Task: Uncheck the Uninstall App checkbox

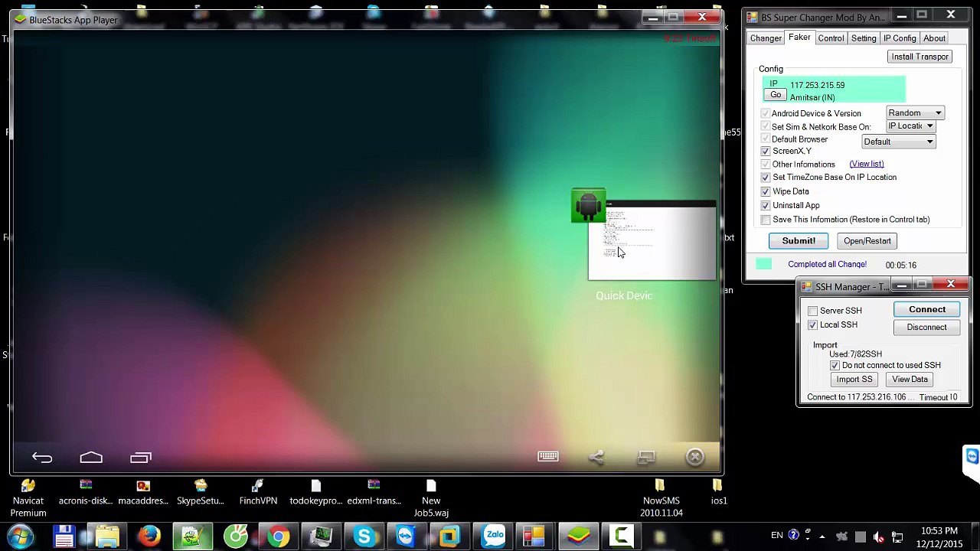Action: [766, 206]
